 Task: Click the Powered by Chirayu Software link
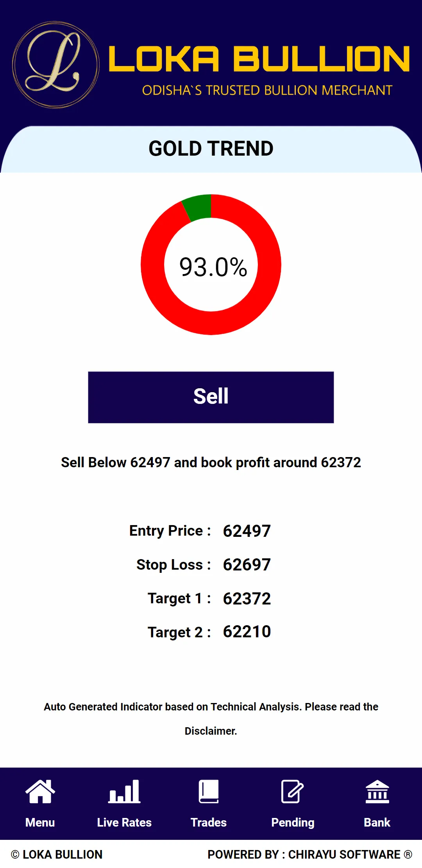(x=310, y=854)
